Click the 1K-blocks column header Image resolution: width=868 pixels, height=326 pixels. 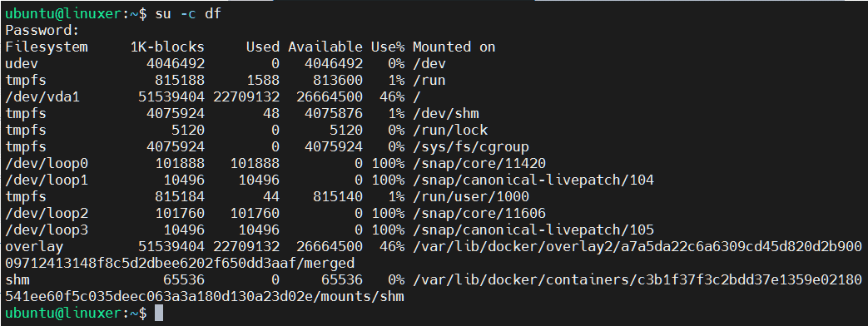tap(167, 47)
